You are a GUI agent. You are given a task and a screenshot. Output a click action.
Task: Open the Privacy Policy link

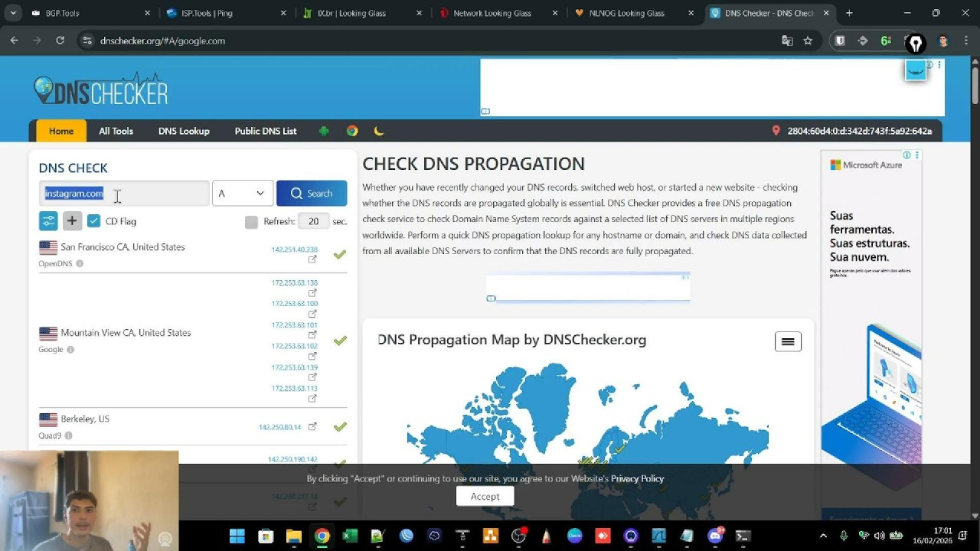click(x=637, y=478)
